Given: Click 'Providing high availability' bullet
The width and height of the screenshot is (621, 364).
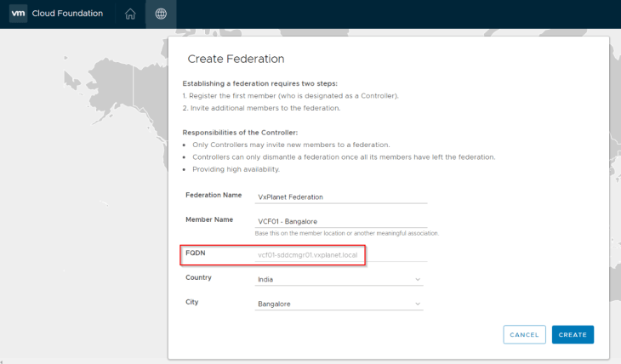Looking at the screenshot, I should 236,169.
